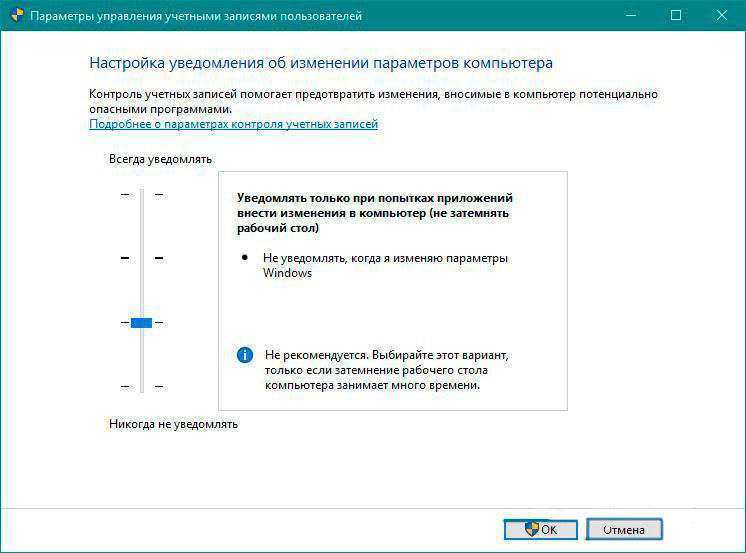Screen dimensions: 746x553
Task: Click bullet item 'Не уведомлять, когда я изменяю параметры'
Action: coord(384,258)
